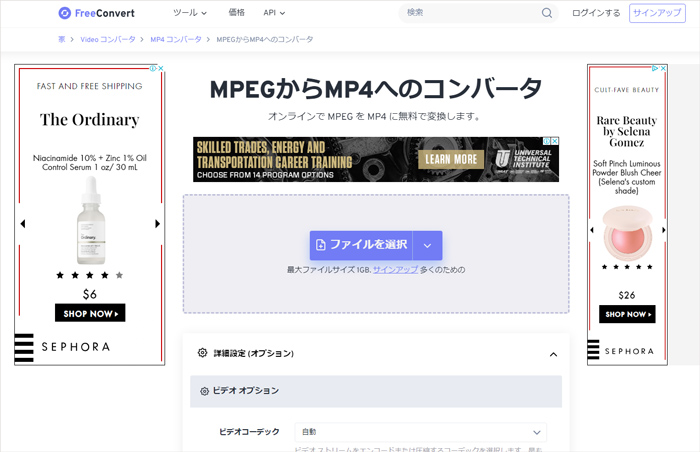Viewport: 700px width, 452px height.
Task: Click Universal Technical Institute logo in banner
Action: 524,159
